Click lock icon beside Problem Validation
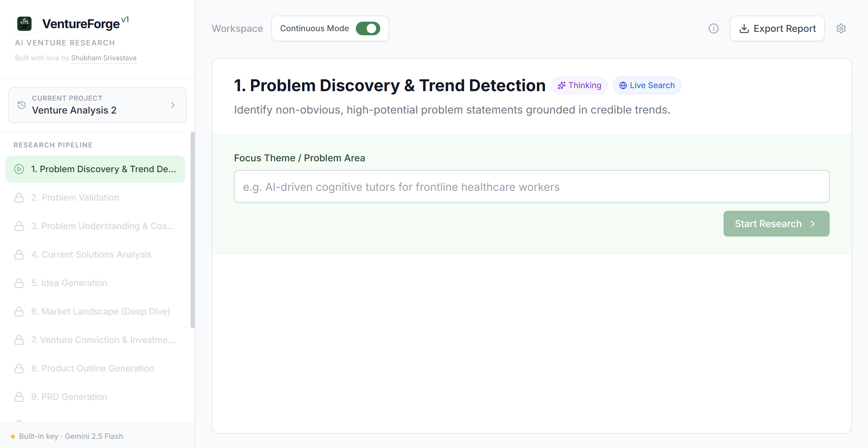Screen dimensions: 868x448 [x=19, y=198]
